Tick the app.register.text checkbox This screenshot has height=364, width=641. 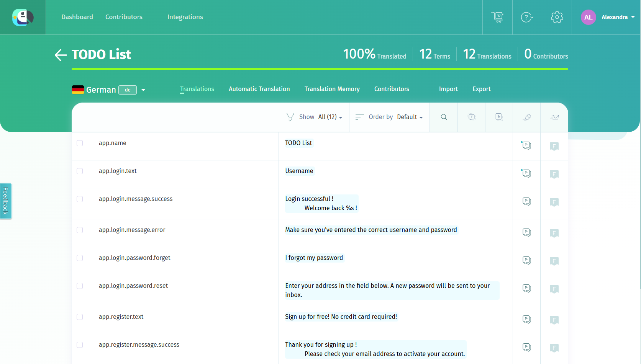point(80,317)
